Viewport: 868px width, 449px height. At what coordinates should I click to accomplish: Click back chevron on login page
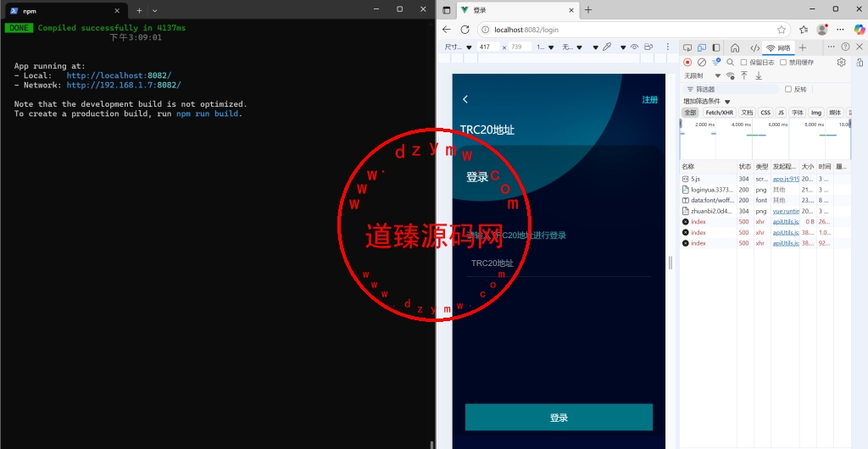coord(465,99)
